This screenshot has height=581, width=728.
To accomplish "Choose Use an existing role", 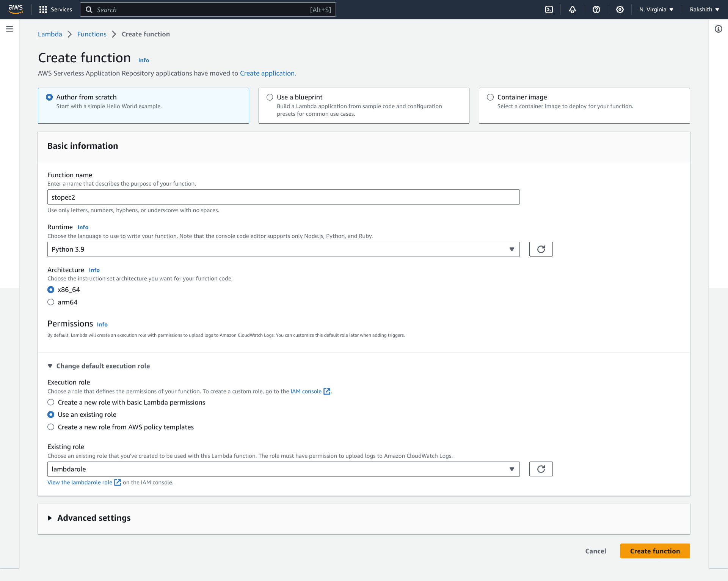I will pos(51,414).
